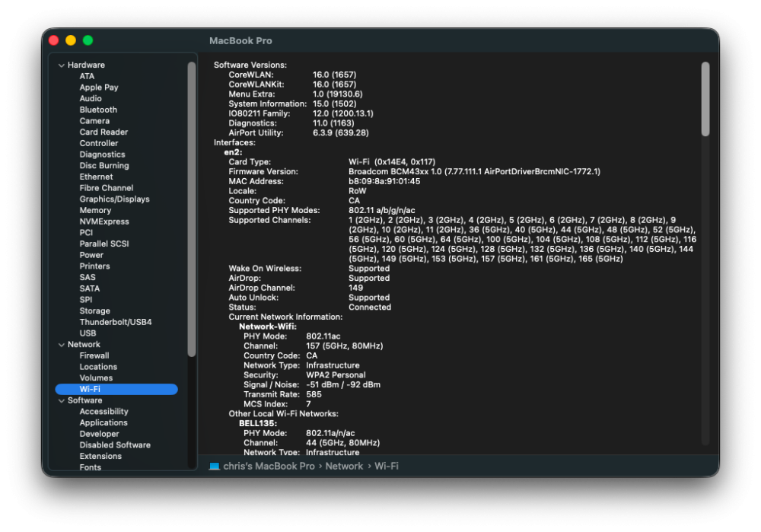Select Disc Burning in the sidebar

[103, 165]
